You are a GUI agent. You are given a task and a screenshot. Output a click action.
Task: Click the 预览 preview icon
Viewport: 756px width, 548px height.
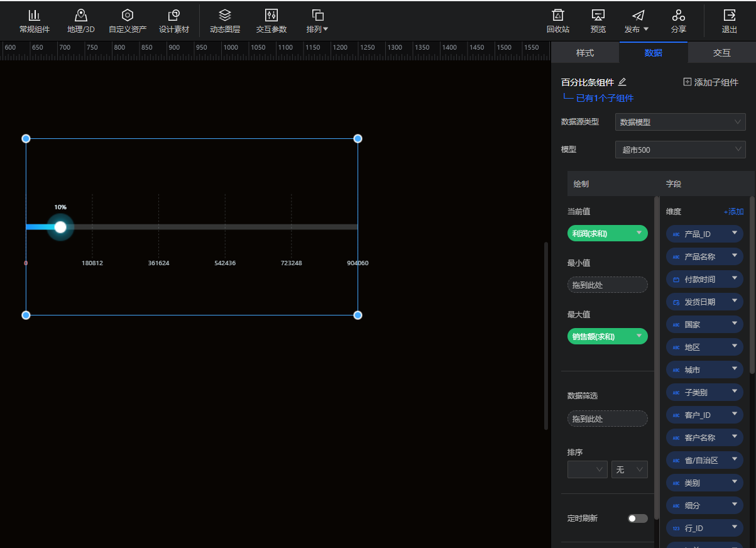click(598, 15)
